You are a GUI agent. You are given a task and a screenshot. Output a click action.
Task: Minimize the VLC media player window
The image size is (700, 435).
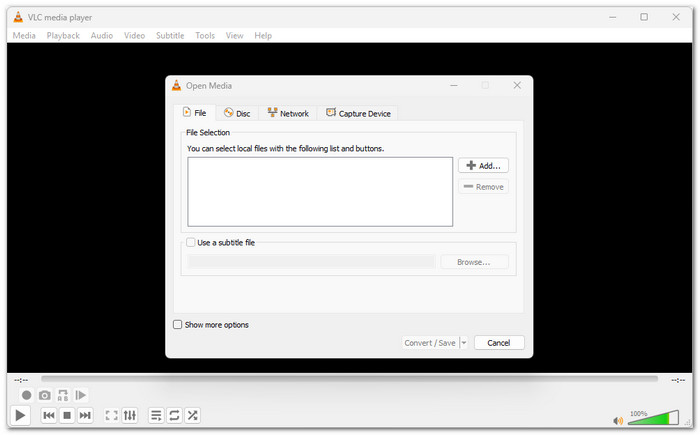pyautogui.click(x=612, y=17)
